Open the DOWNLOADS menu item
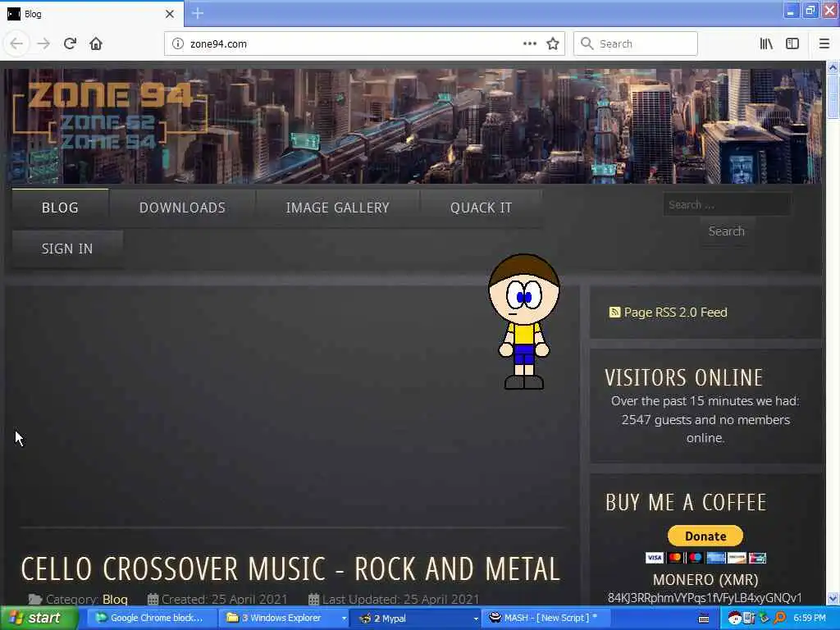 182,208
